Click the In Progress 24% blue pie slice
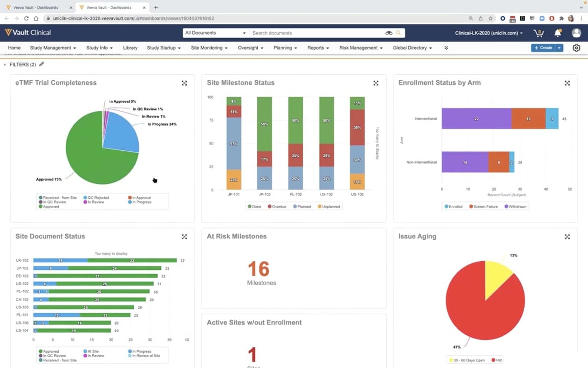 click(122, 131)
